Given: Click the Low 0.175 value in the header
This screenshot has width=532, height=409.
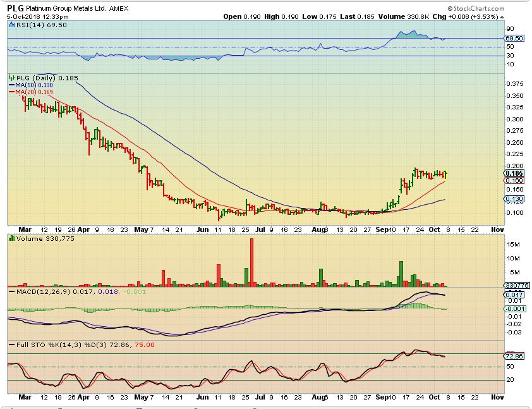Looking at the screenshot, I should [319, 16].
